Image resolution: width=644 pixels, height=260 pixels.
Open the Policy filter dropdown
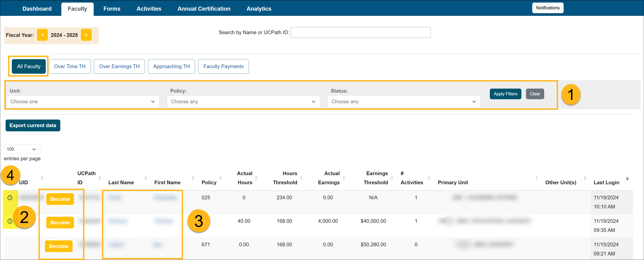pyautogui.click(x=243, y=102)
